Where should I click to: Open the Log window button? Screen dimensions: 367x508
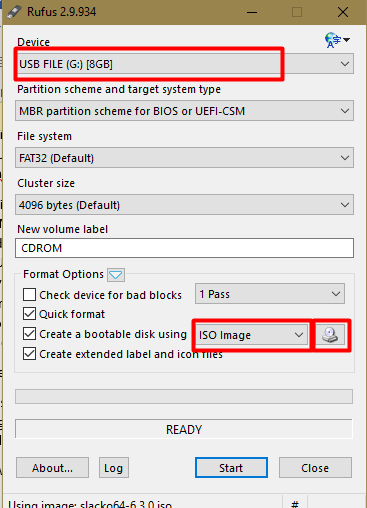tap(114, 468)
